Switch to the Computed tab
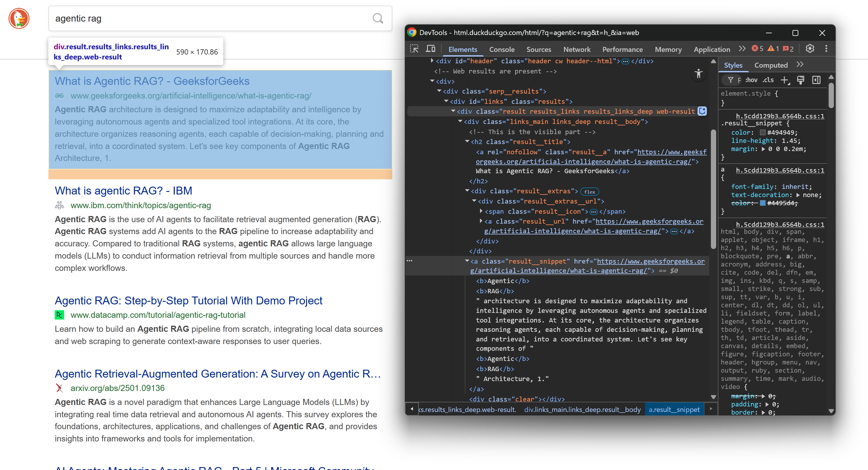 pyautogui.click(x=771, y=65)
